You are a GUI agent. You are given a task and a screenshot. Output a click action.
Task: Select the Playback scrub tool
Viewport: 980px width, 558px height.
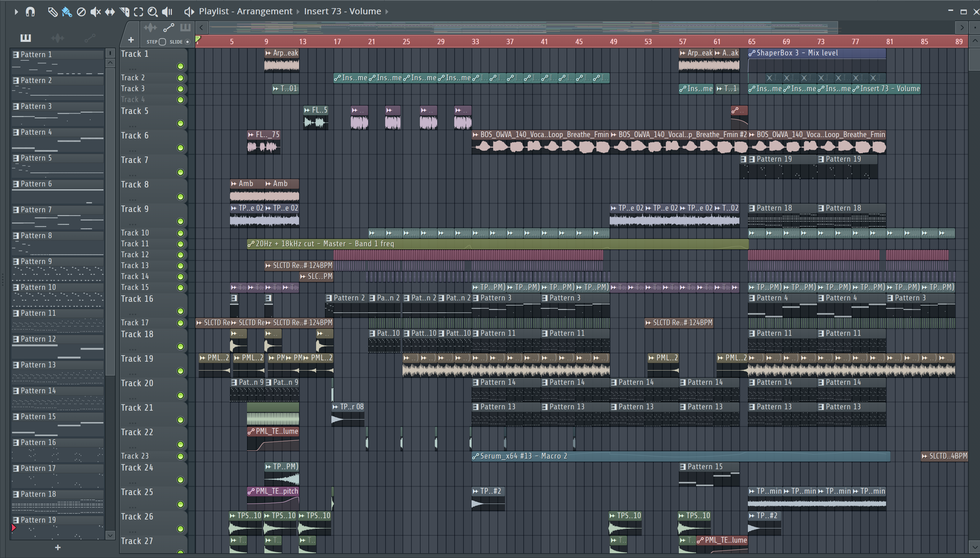167,12
